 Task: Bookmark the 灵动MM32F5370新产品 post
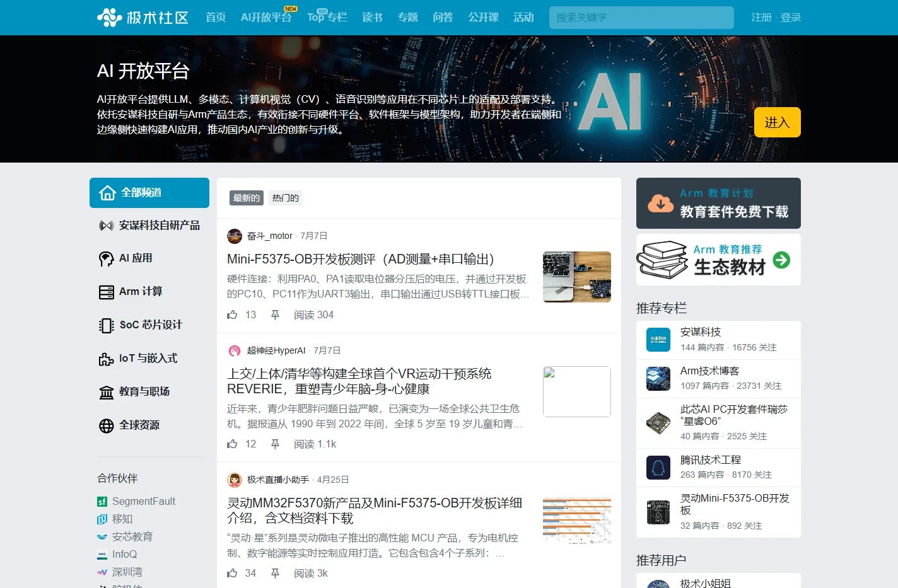275,573
